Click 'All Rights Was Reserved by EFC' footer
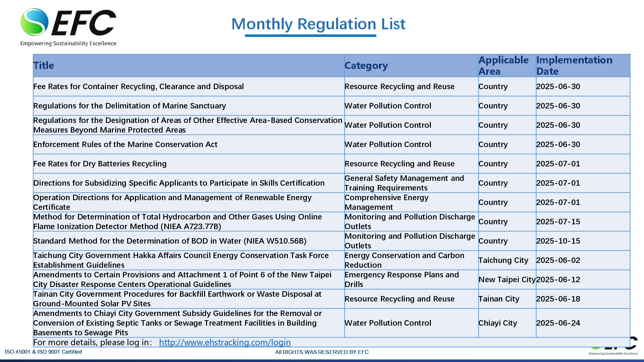Image resolution: width=644 pixels, height=362 pixels. tap(322, 352)
